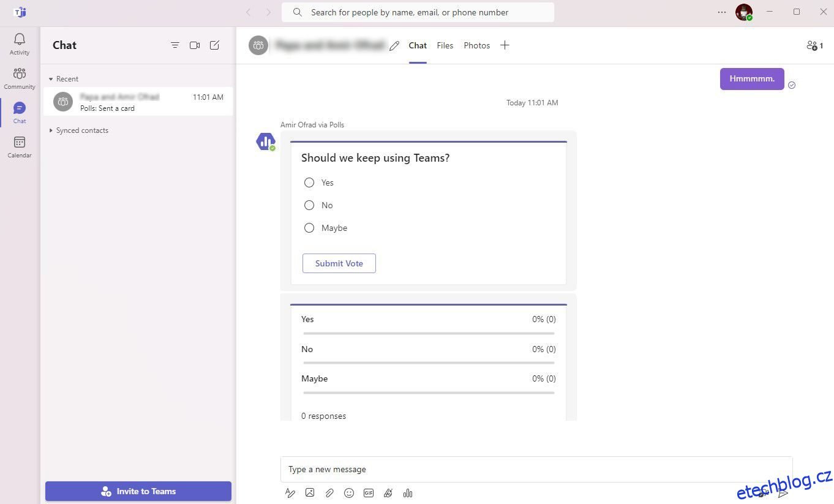Image resolution: width=834 pixels, height=504 pixels.
Task: Expand the Synced contacts section
Action: (x=78, y=130)
